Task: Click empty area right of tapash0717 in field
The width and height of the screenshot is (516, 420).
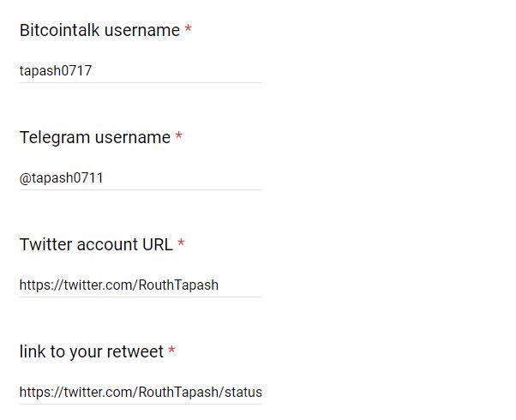Action: (177, 71)
